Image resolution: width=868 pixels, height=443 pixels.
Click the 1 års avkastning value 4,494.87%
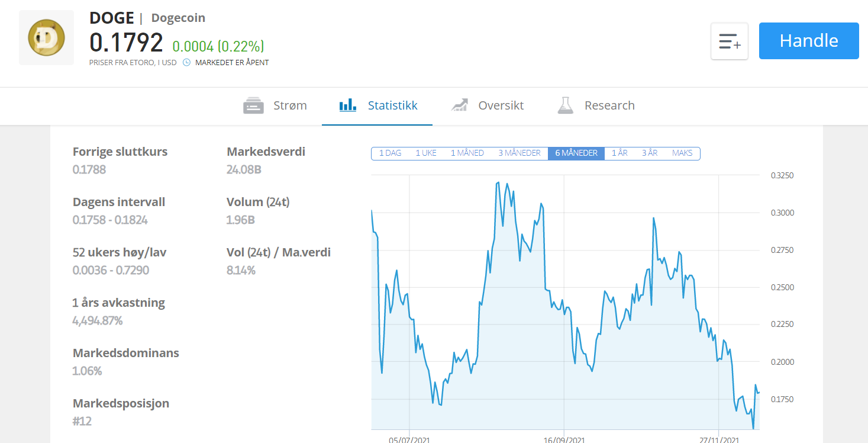[98, 321]
